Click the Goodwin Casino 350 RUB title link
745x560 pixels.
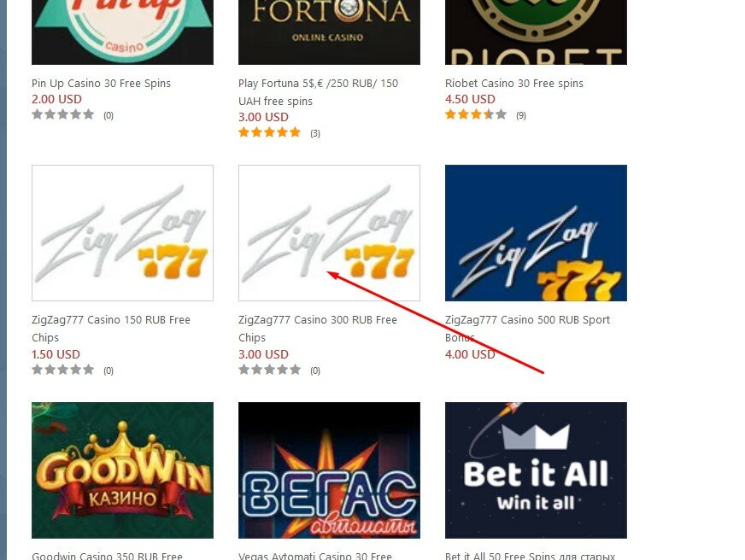coord(108,555)
